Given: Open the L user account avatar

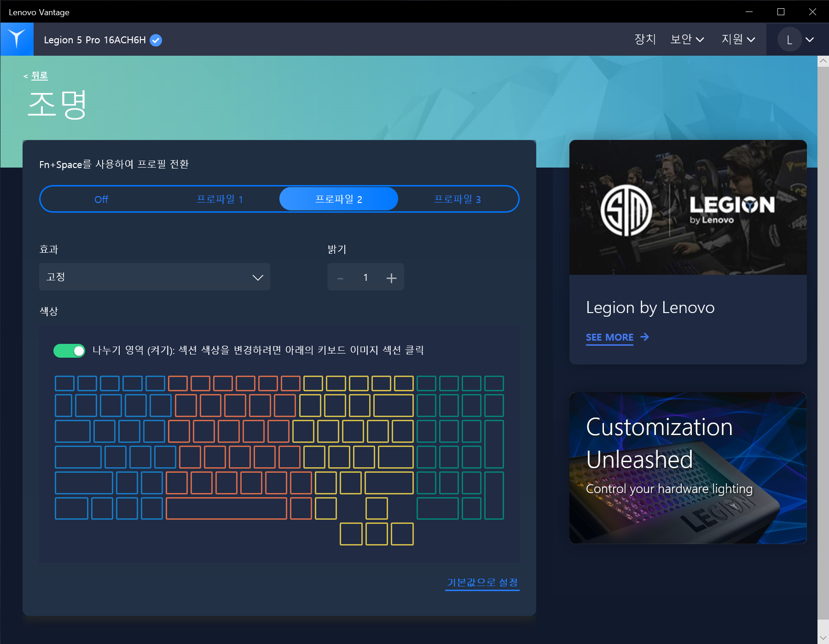Looking at the screenshot, I should (789, 40).
